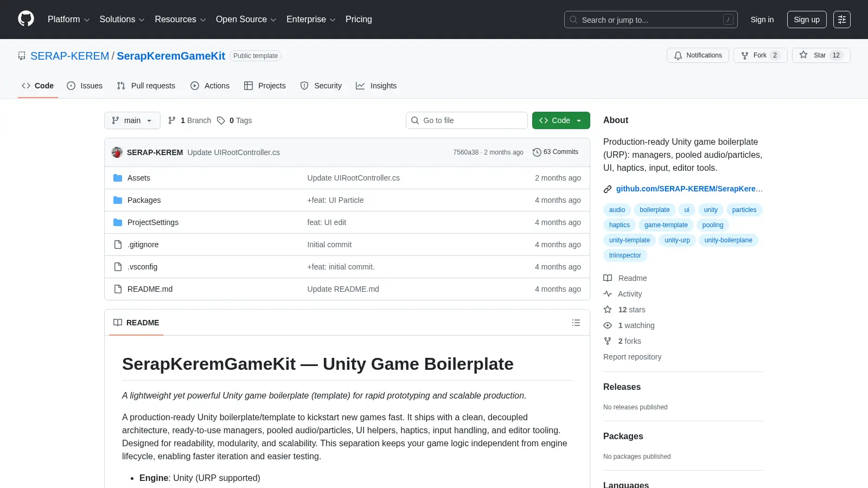
Task: Click the SERAP-KEREM avatar in commit row
Action: (x=117, y=152)
